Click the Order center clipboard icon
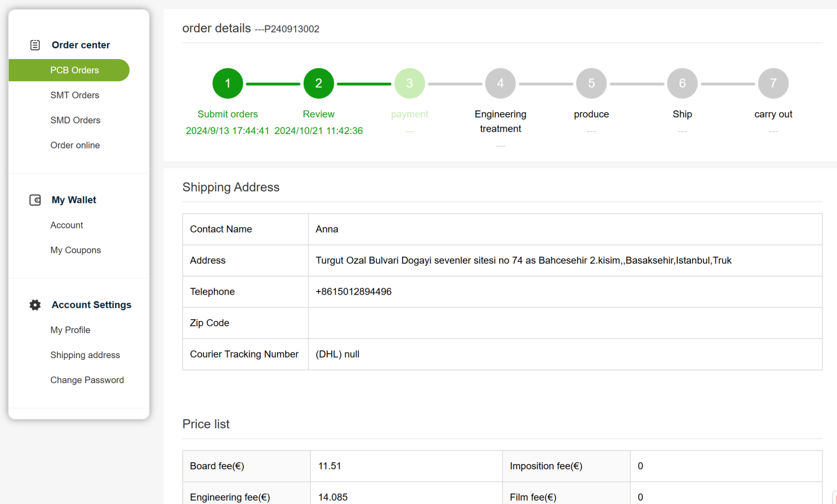Screen dimensions: 837x504 pyautogui.click(x=35, y=45)
